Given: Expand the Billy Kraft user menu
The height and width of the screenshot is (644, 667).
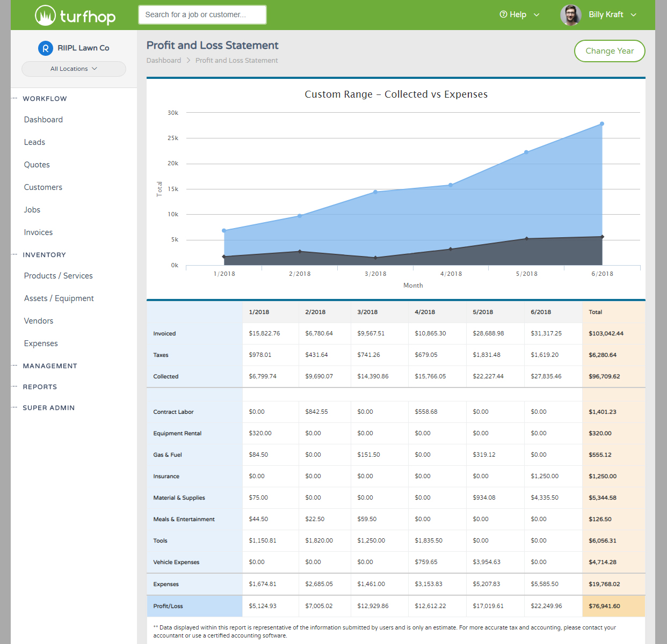Looking at the screenshot, I should [x=634, y=15].
